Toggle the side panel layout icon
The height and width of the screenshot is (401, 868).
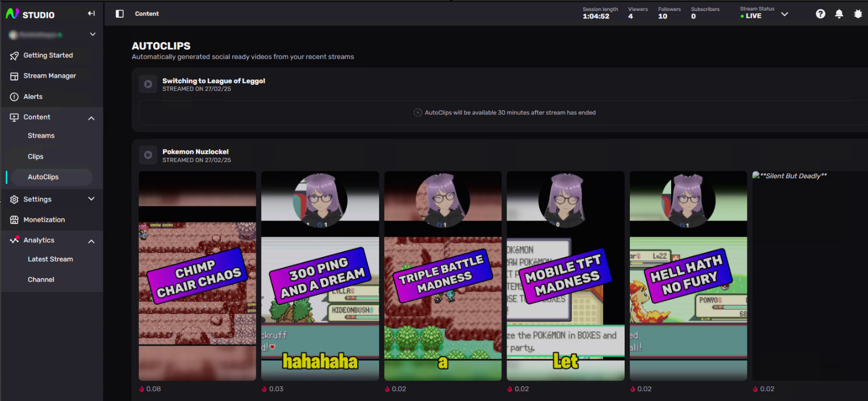(x=120, y=14)
